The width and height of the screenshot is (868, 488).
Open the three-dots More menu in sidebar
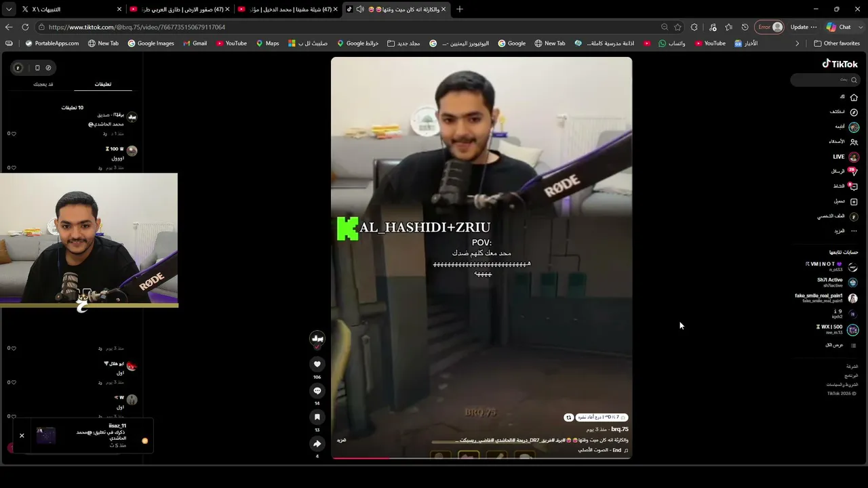click(854, 231)
